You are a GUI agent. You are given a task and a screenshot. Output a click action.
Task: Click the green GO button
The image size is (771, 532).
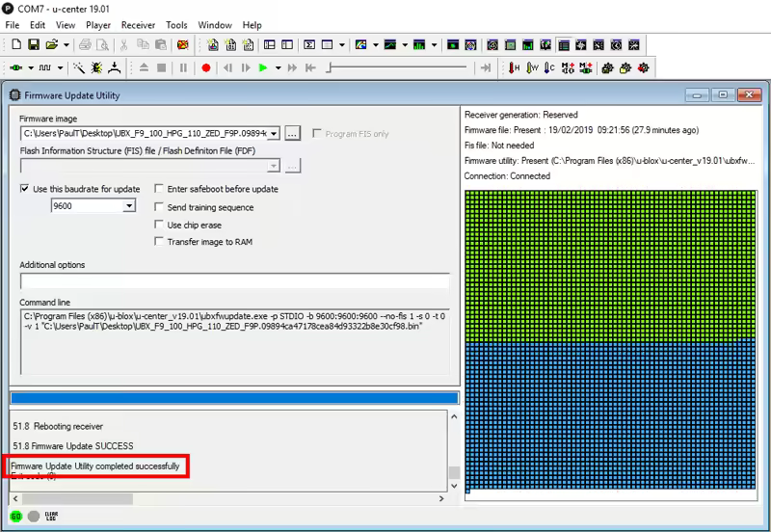(16, 517)
